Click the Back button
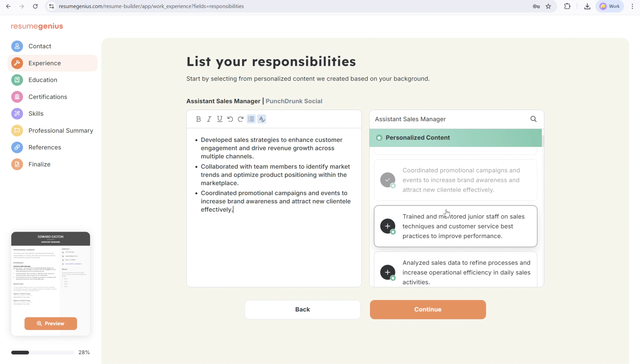This screenshot has height=364, width=640. click(302, 309)
